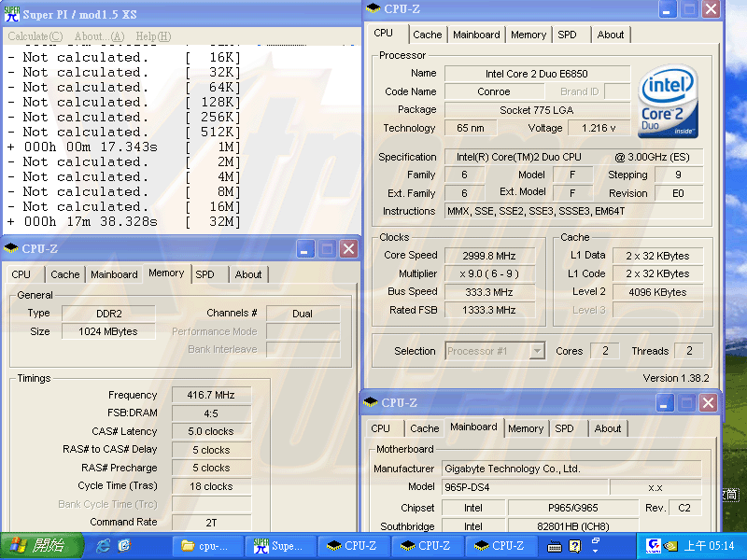Click the Intel Core 2 Duo logo
This screenshot has height=560, width=747.
coord(668,102)
